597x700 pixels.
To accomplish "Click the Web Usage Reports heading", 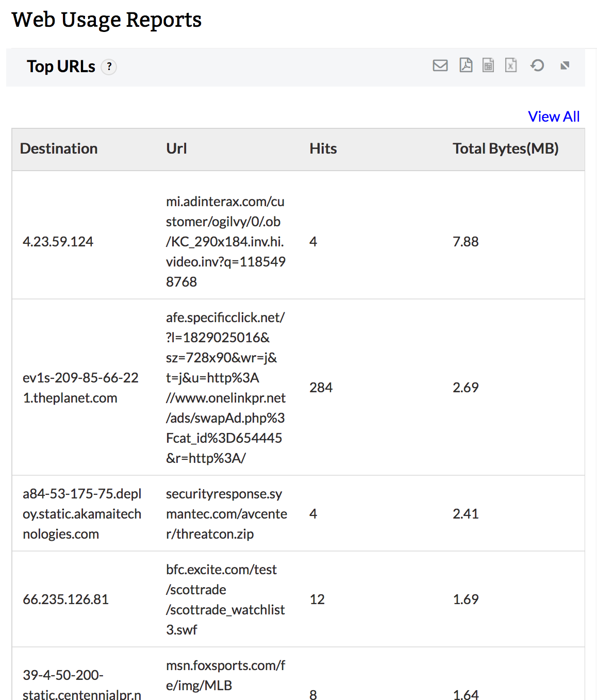I will [107, 20].
